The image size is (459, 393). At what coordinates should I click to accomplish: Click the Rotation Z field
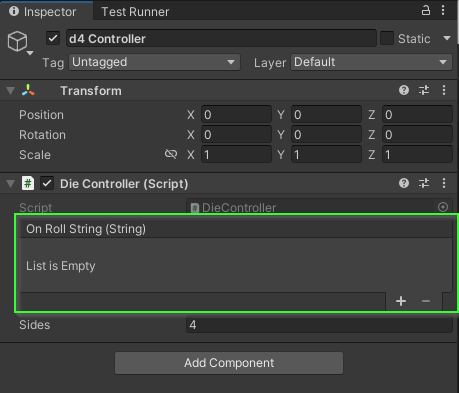click(x=417, y=135)
